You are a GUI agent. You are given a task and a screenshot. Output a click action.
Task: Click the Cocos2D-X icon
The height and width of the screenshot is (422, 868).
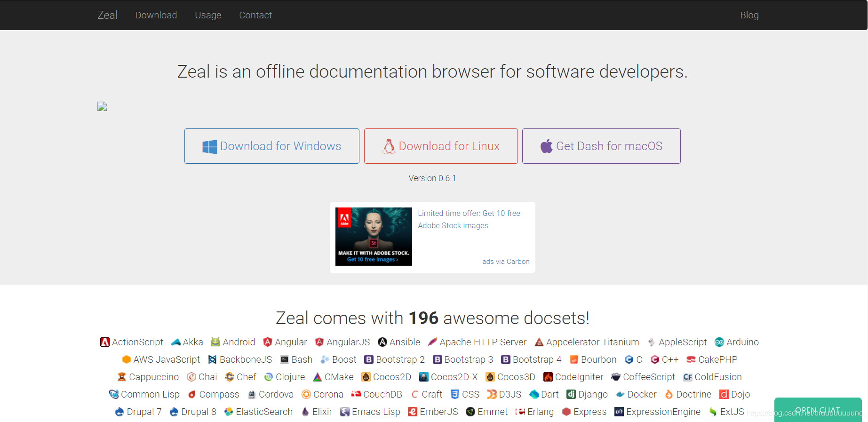coord(424,377)
